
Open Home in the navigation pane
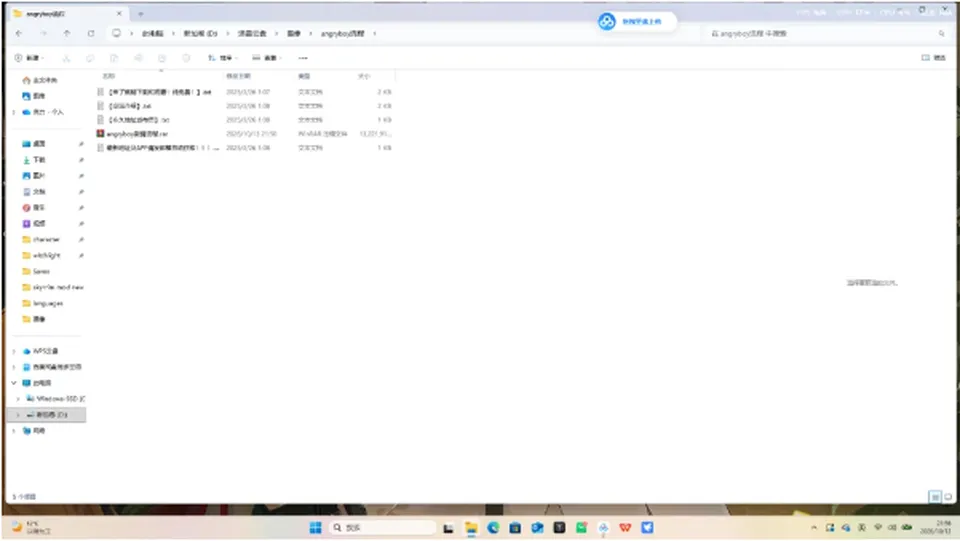click(40, 80)
